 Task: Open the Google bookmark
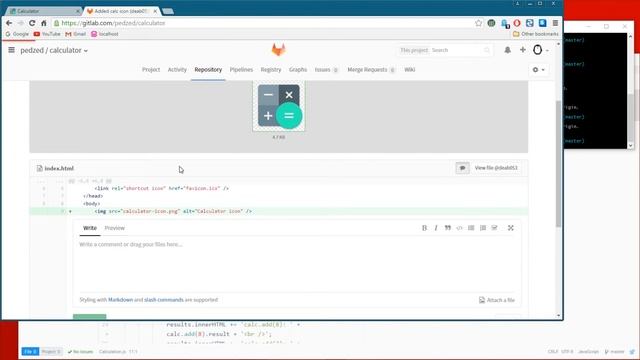pos(17,34)
